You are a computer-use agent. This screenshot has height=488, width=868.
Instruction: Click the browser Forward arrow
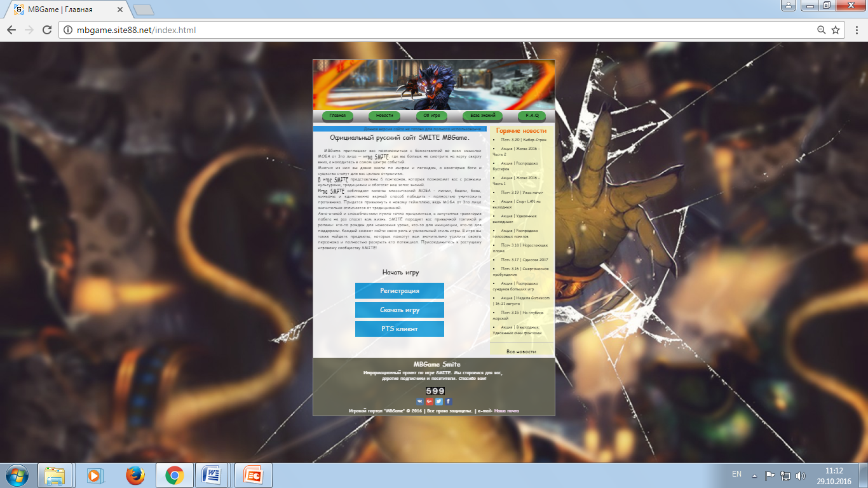tap(29, 30)
